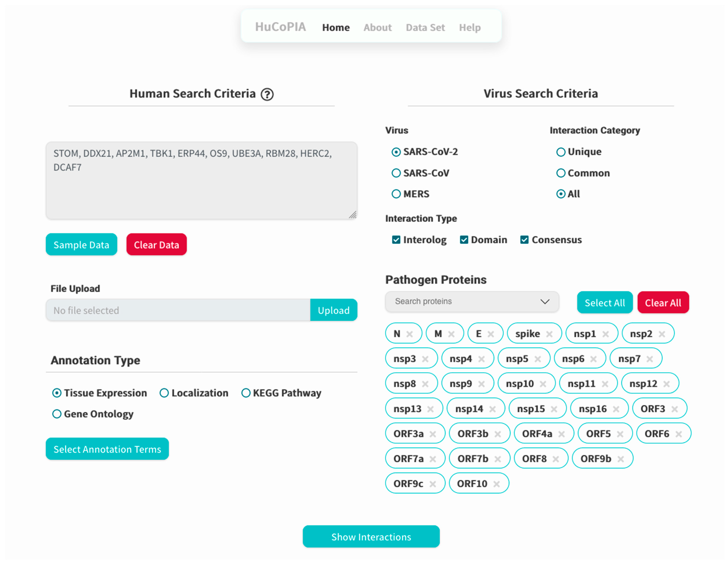Go to the About page

click(377, 27)
